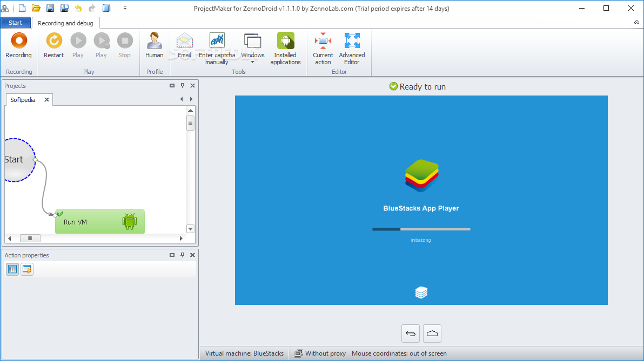Viewport: 644px width, 361px height.
Task: Switch to the Start ribbon tab
Action: 16,23
